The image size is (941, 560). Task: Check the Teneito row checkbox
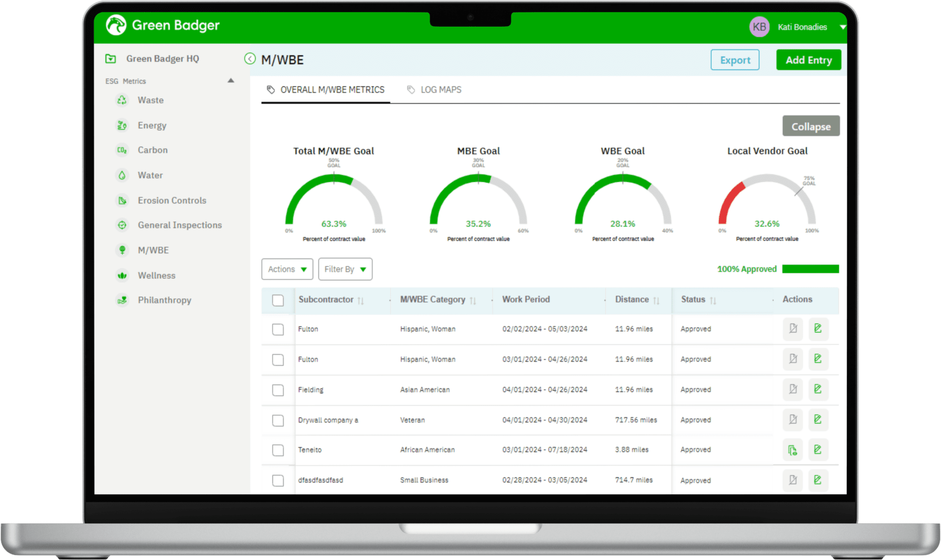tap(278, 450)
